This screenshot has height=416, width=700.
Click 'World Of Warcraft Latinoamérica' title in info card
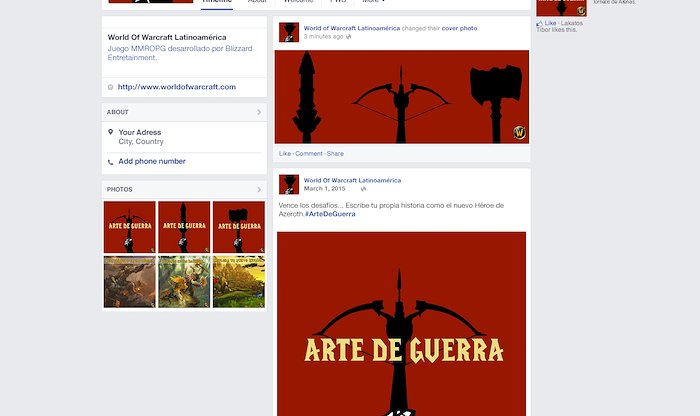(x=167, y=37)
